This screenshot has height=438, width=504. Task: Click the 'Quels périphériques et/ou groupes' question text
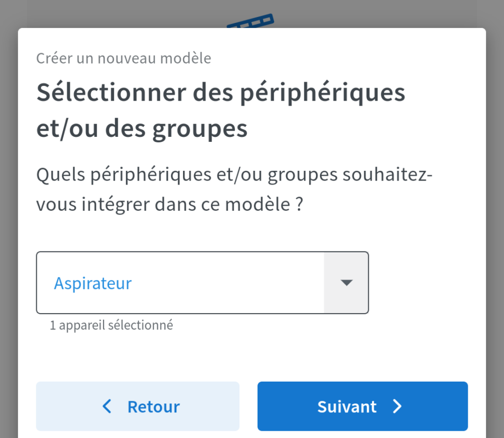234,175
